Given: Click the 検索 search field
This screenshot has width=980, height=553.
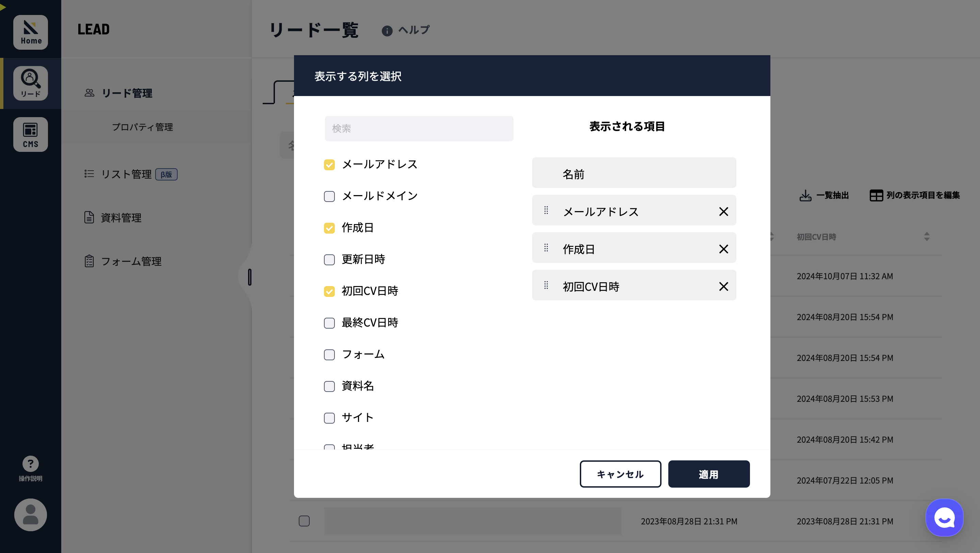Looking at the screenshot, I should click(x=419, y=129).
